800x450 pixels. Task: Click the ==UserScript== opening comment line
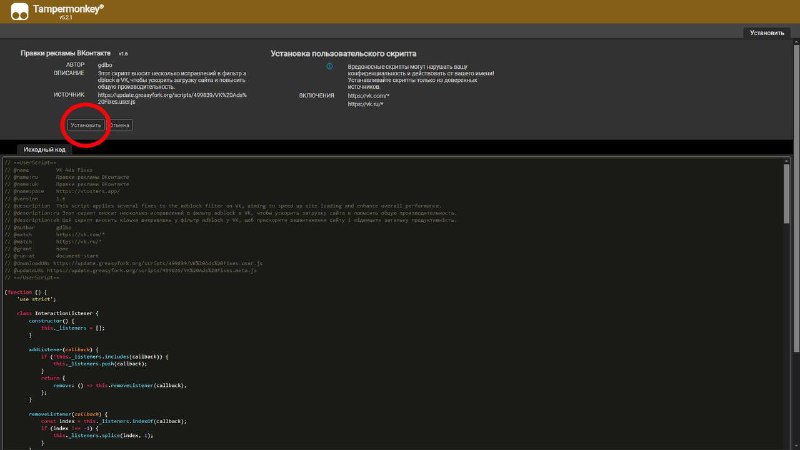click(x=31, y=163)
